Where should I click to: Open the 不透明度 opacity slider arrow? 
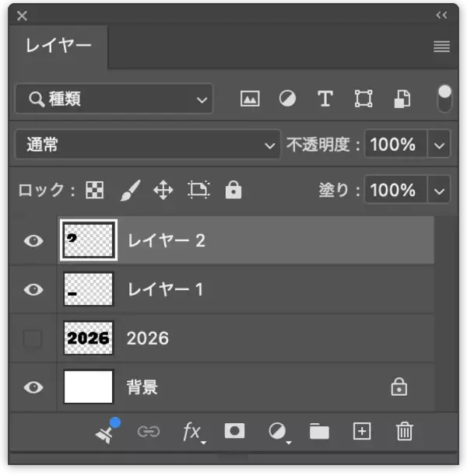click(x=439, y=145)
